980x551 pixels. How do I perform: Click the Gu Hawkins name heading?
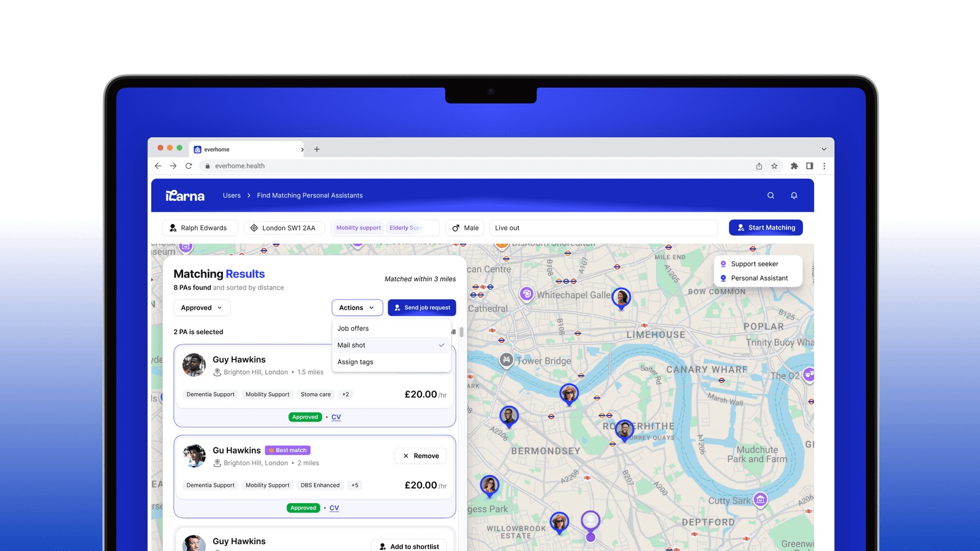236,451
